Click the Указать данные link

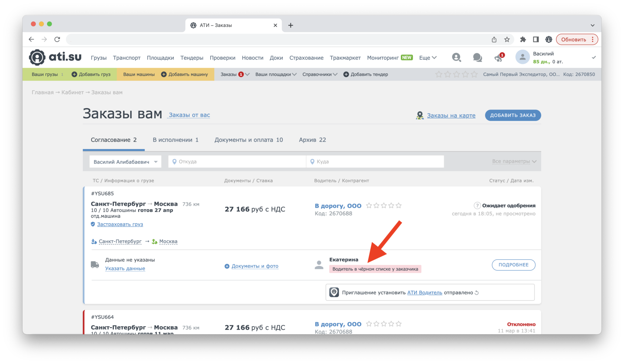pyautogui.click(x=125, y=269)
